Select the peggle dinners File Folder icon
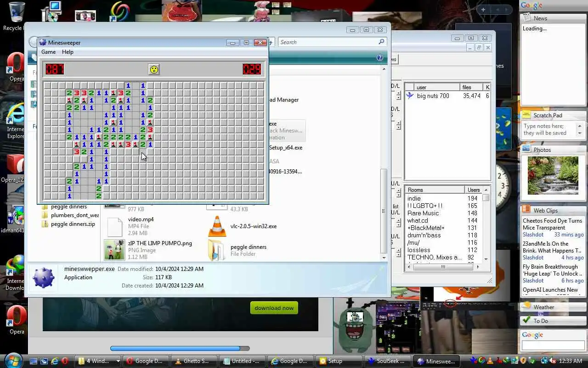588x368 pixels. 217,250
